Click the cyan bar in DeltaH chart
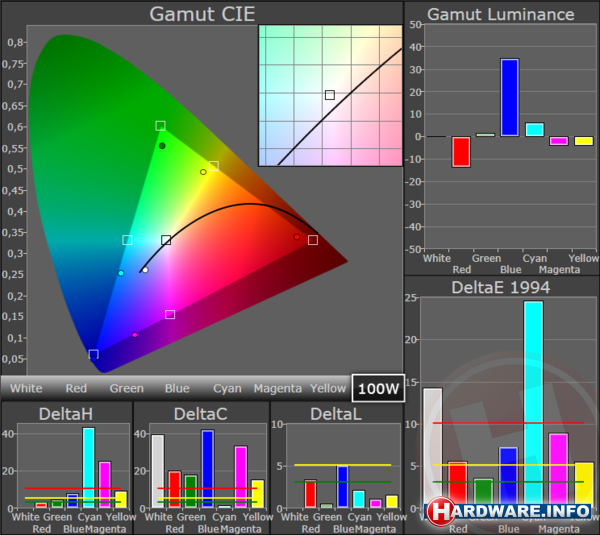 88,468
